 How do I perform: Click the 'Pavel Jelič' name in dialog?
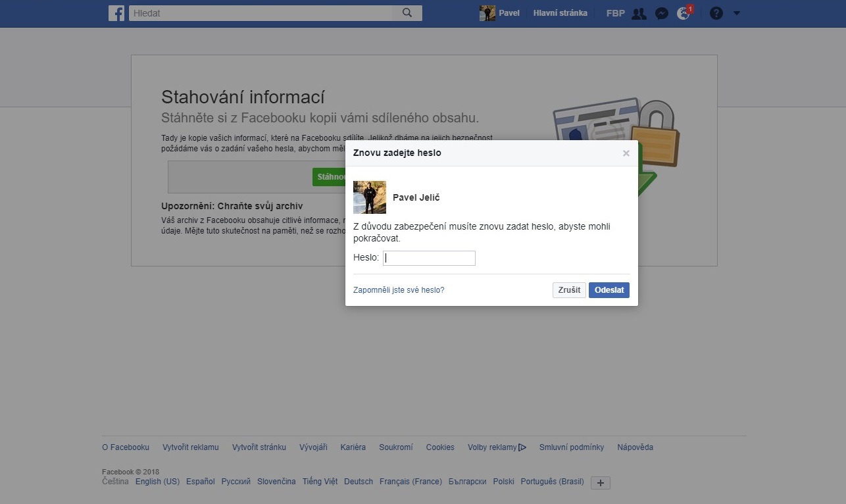[x=416, y=197]
